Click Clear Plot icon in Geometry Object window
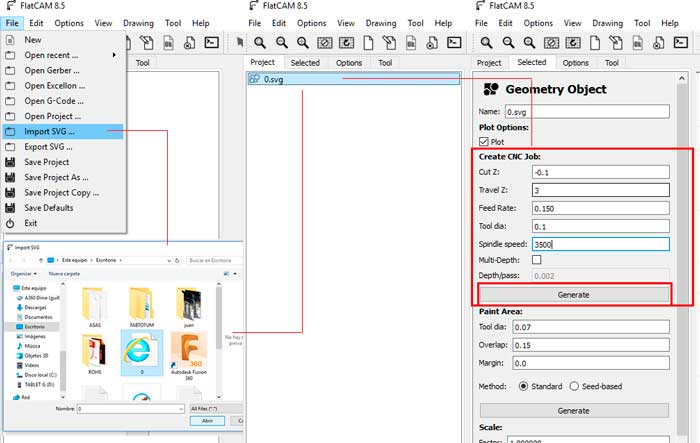 click(x=551, y=43)
